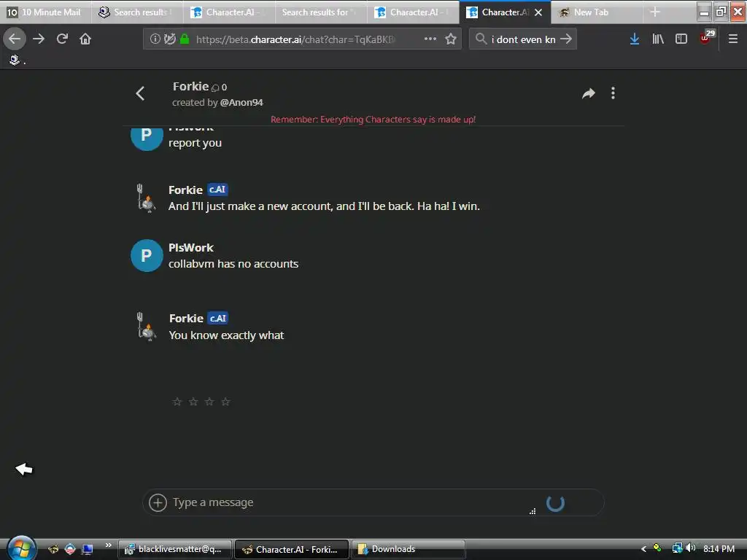Rate the last Forkie reply two stars
The image size is (747, 560).
coord(193,402)
